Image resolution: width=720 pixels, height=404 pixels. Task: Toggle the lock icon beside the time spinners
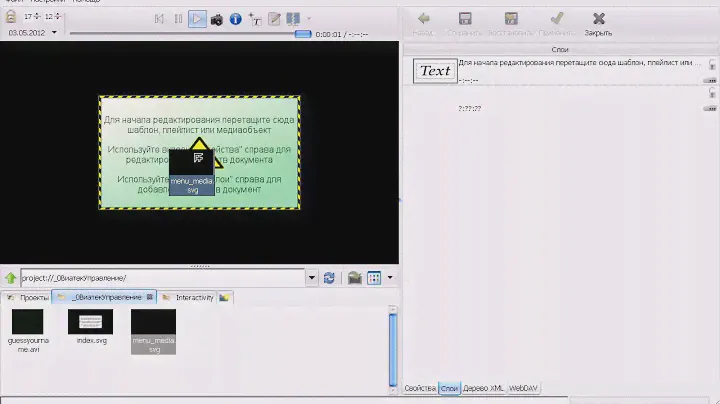10,18
